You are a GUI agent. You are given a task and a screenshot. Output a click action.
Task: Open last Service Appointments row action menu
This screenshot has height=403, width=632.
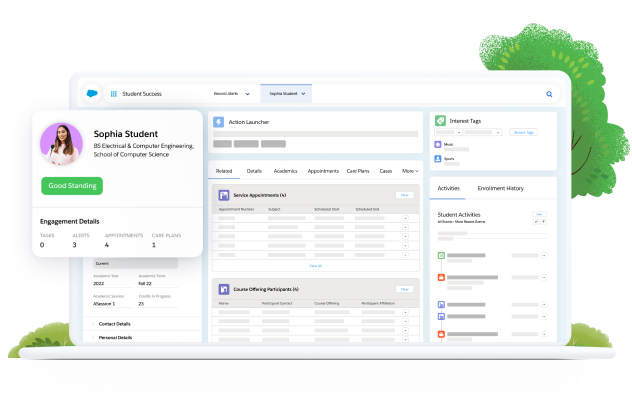[x=405, y=255]
